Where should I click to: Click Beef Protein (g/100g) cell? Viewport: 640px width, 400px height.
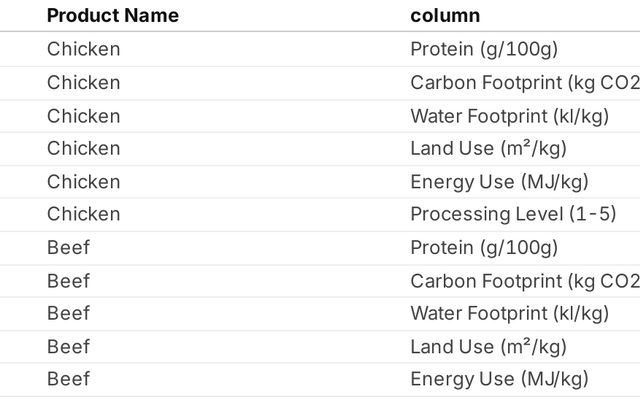[x=484, y=248]
